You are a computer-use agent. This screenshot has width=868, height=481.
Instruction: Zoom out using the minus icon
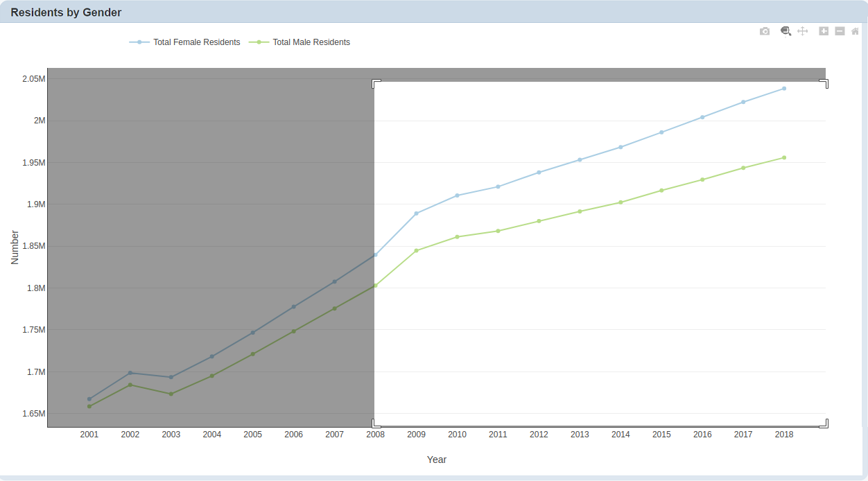840,31
